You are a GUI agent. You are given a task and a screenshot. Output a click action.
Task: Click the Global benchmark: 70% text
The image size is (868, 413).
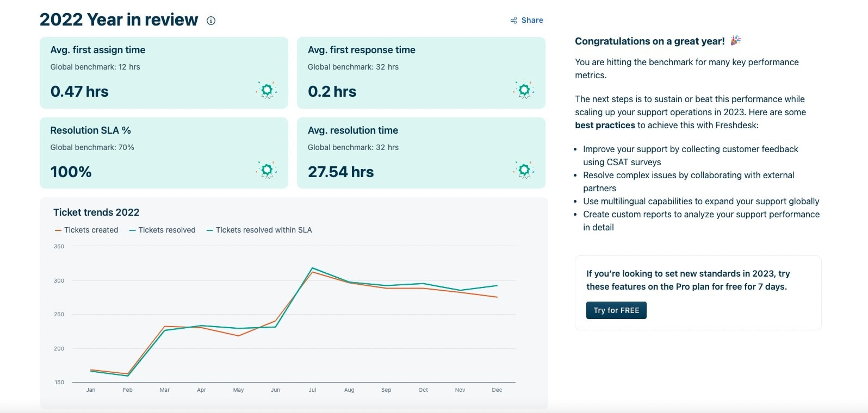tap(92, 147)
